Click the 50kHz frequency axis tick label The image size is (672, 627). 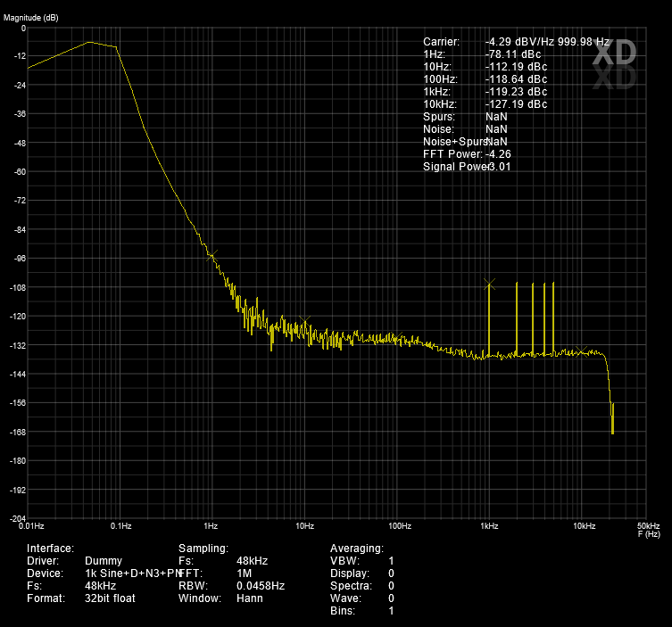click(649, 526)
